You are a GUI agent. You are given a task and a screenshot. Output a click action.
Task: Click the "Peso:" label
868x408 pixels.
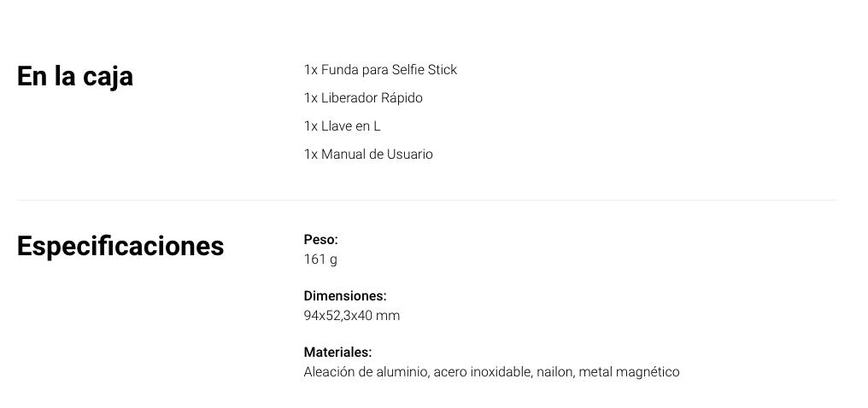(x=320, y=240)
